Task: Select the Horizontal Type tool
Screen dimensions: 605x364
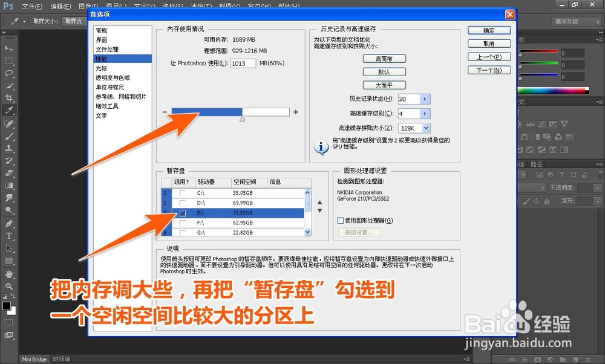Action: 9,236
